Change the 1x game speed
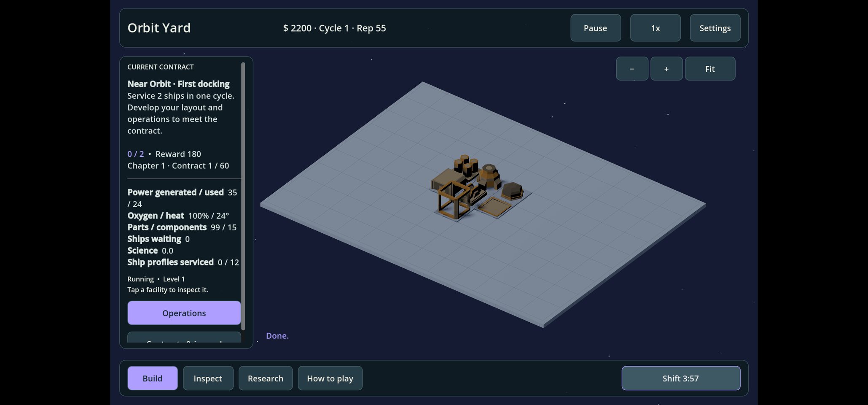868x405 pixels. pos(655,28)
